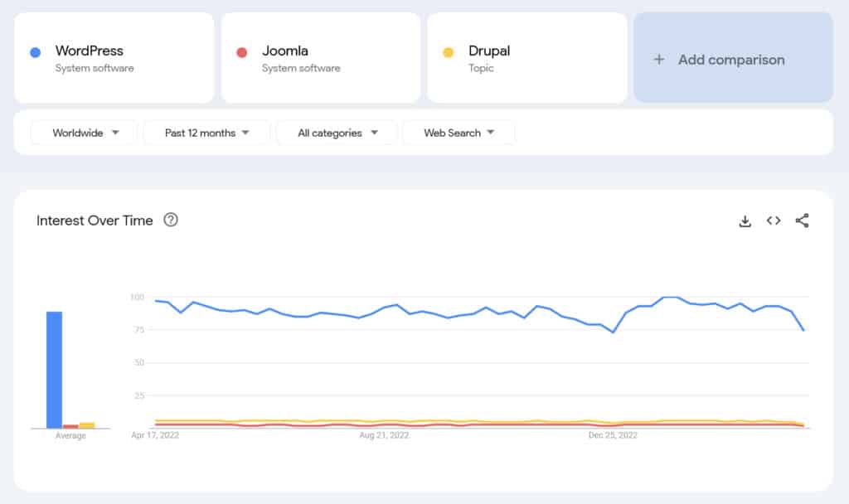The image size is (849, 504).
Task: Open the Web Search type dropdown
Action: point(458,133)
